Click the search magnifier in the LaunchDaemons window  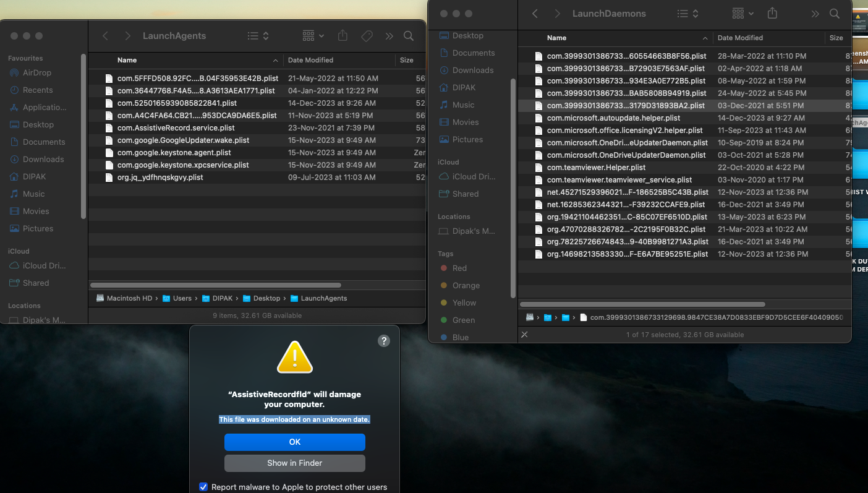pos(835,13)
